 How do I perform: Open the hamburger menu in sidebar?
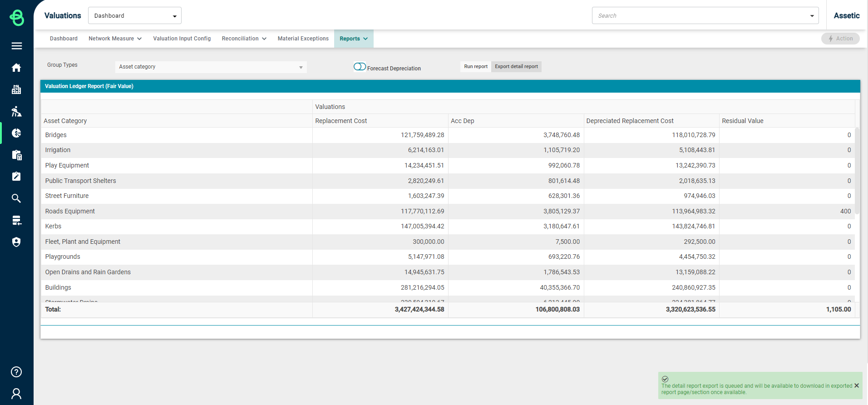[17, 46]
